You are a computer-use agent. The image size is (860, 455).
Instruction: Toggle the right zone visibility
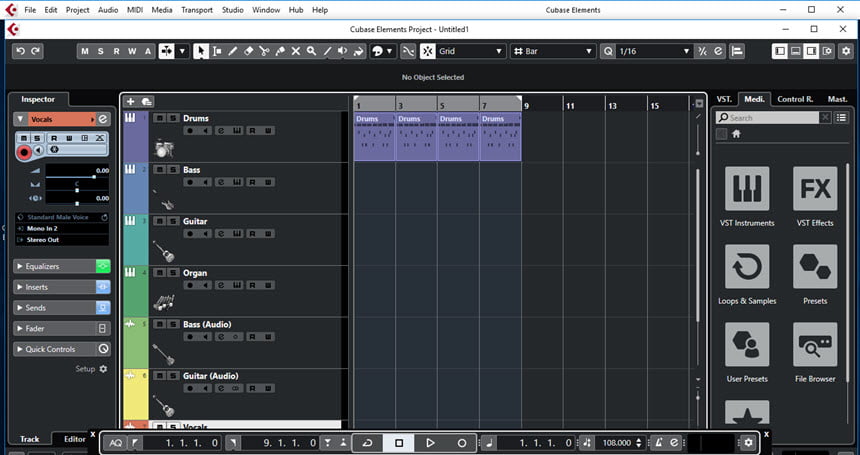click(x=811, y=51)
